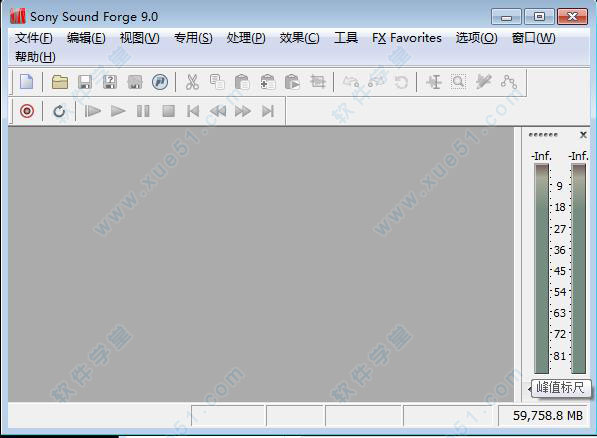The image size is (597, 438).
Task: Open the 专用(S) menu
Action: tap(193, 38)
